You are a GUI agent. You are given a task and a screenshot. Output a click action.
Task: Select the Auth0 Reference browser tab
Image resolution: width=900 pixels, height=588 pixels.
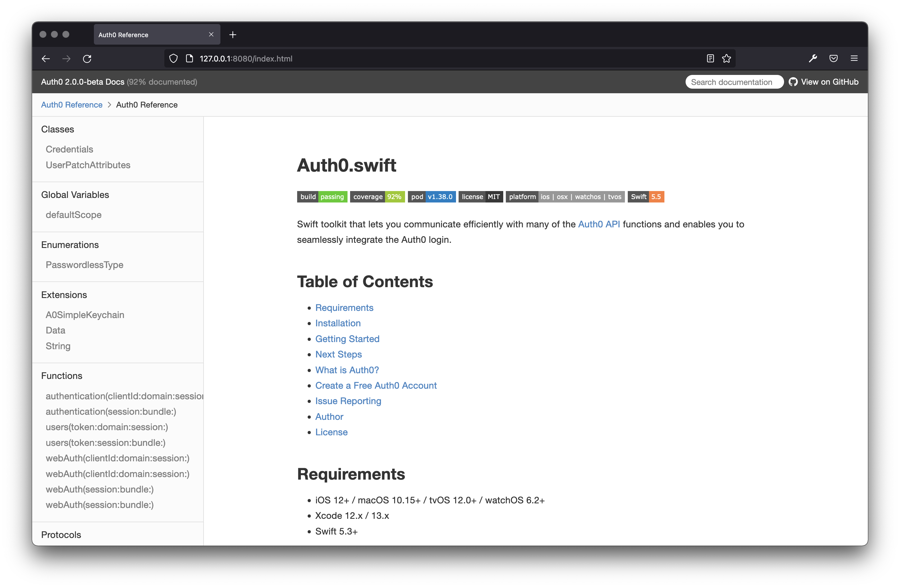[x=147, y=35]
